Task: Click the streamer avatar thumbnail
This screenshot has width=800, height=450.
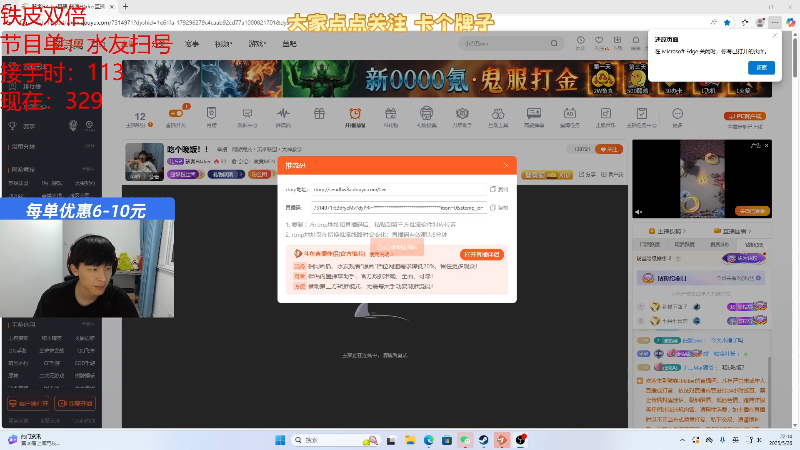Action: (x=144, y=162)
